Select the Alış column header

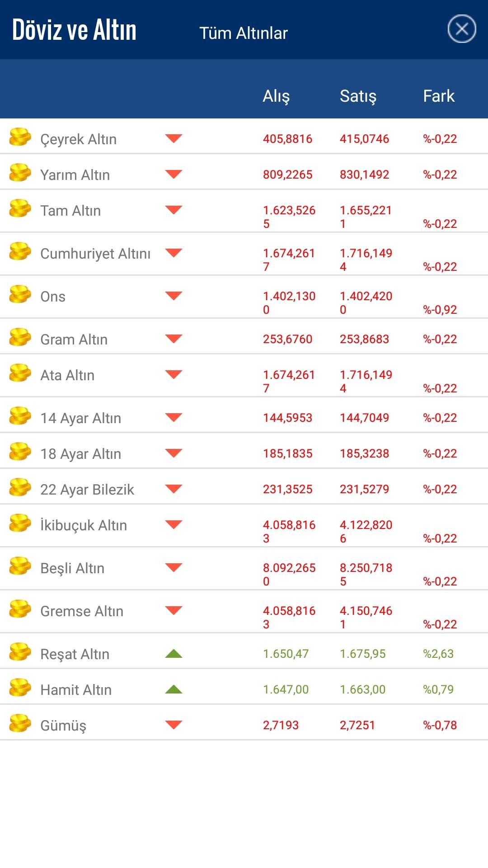(276, 96)
